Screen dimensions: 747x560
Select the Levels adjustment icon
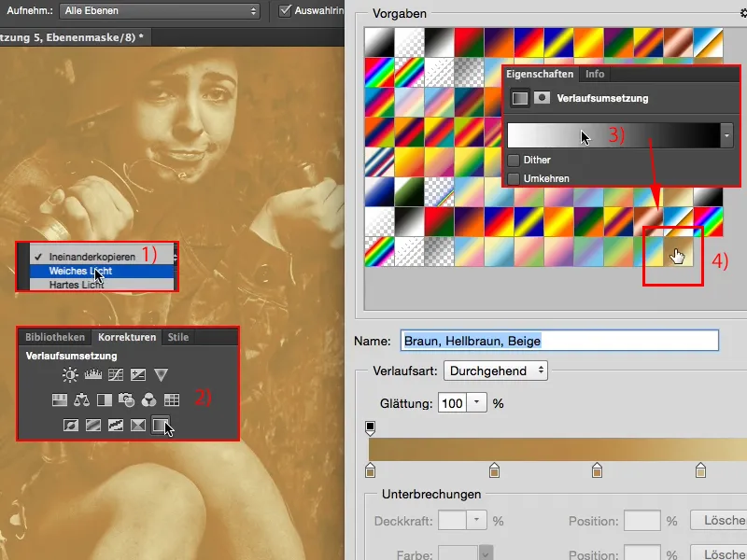92,374
